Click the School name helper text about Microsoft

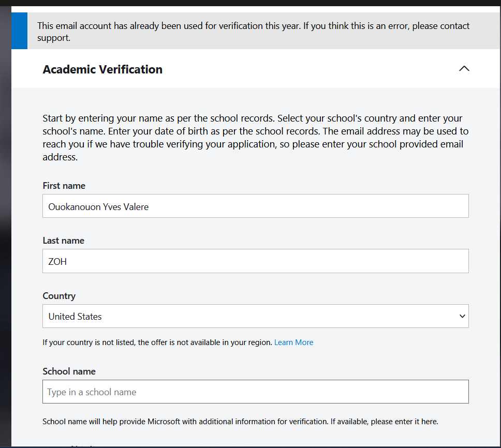240,422
